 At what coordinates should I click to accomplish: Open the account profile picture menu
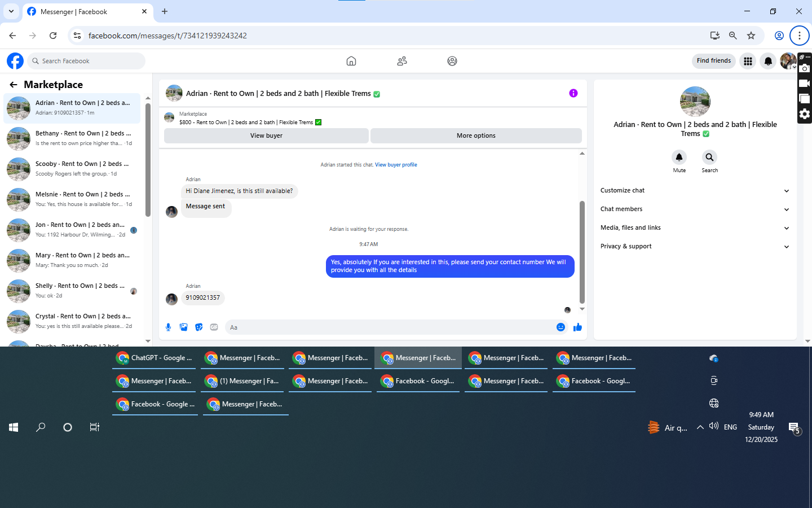click(x=788, y=61)
